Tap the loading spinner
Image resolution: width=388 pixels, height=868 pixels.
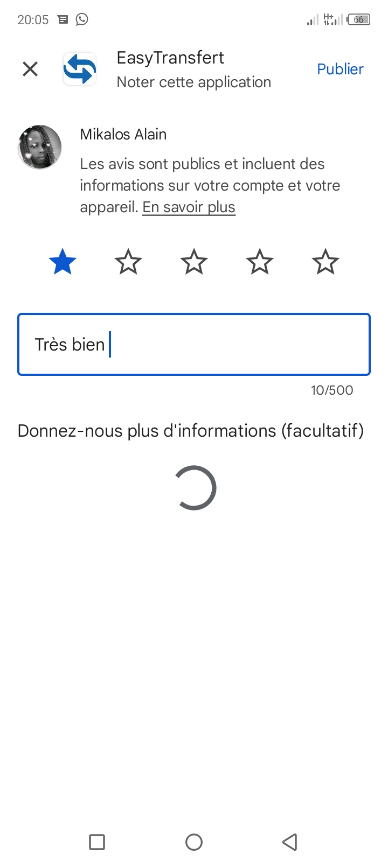[195, 488]
